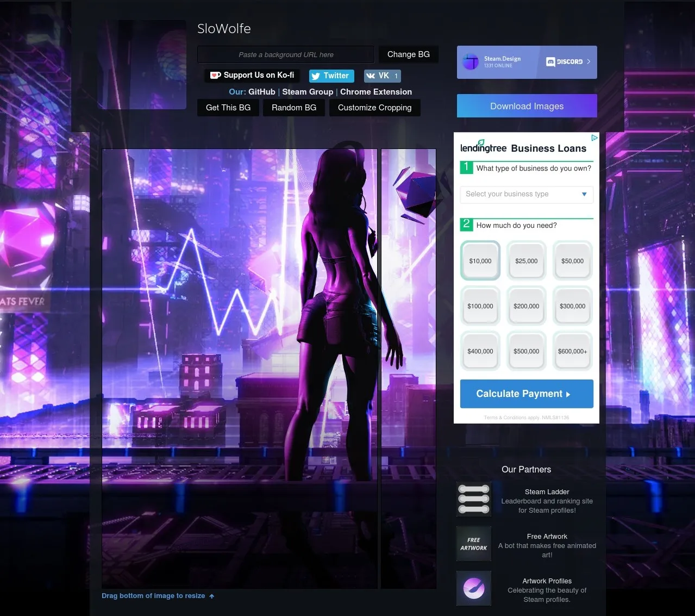Viewport: 695px width, 616px height.
Task: Click Support Us on Ko-fi button
Action: point(252,76)
